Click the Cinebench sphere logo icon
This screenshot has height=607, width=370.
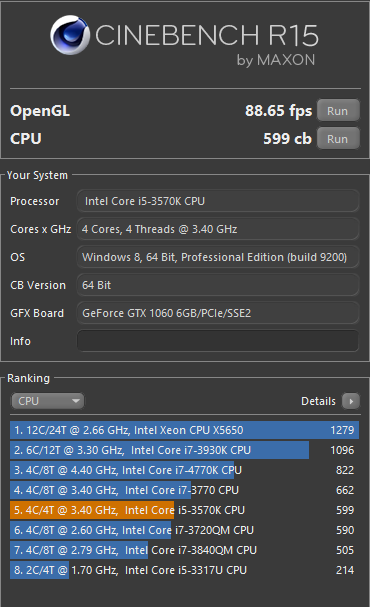coord(70,35)
